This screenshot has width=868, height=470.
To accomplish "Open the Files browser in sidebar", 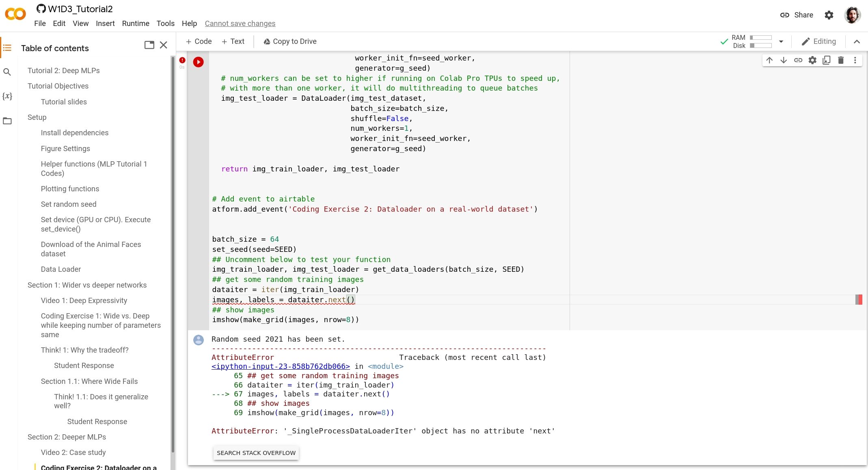I will 7,121.
